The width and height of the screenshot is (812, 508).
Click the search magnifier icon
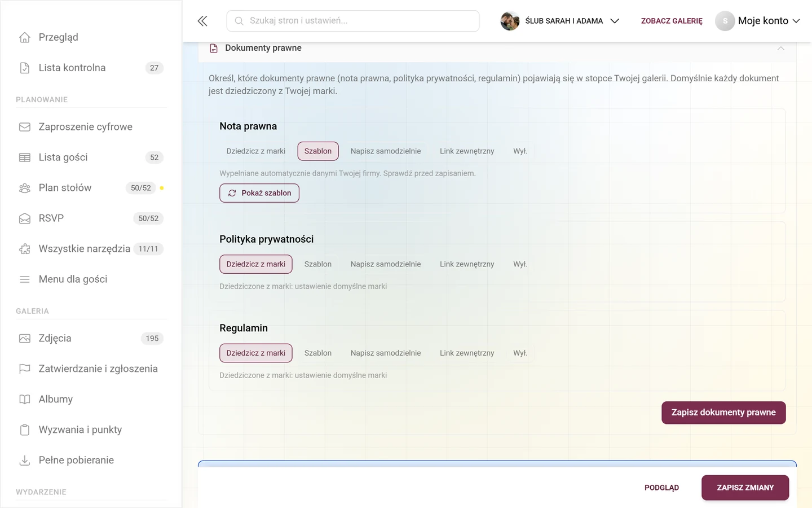[x=239, y=21]
